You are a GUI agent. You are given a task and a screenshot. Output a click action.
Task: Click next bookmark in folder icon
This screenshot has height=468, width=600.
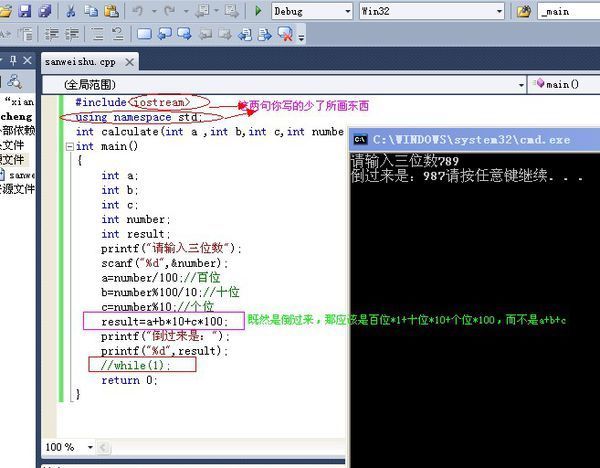[x=225, y=34]
